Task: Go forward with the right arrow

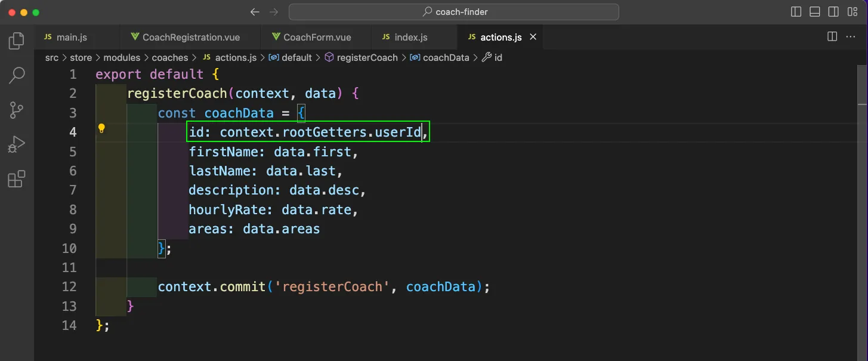Action: pos(274,12)
